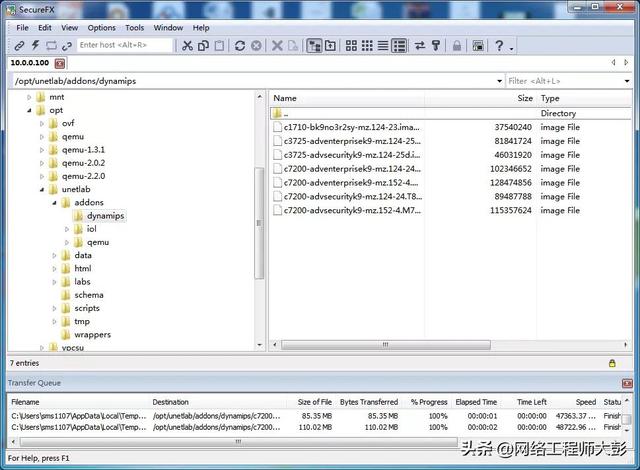Select the schema folder in tree

pos(89,295)
